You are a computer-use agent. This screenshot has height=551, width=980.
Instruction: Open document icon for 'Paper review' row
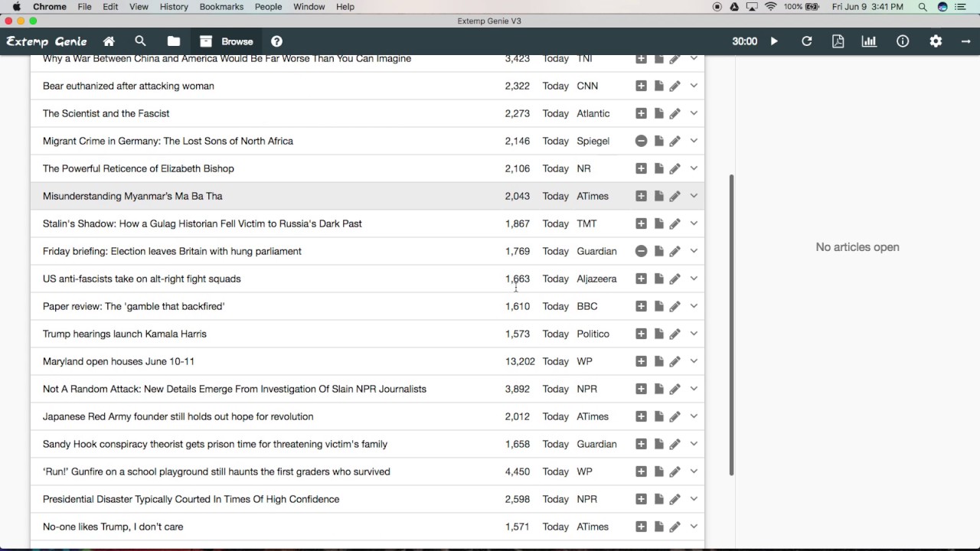coord(658,306)
